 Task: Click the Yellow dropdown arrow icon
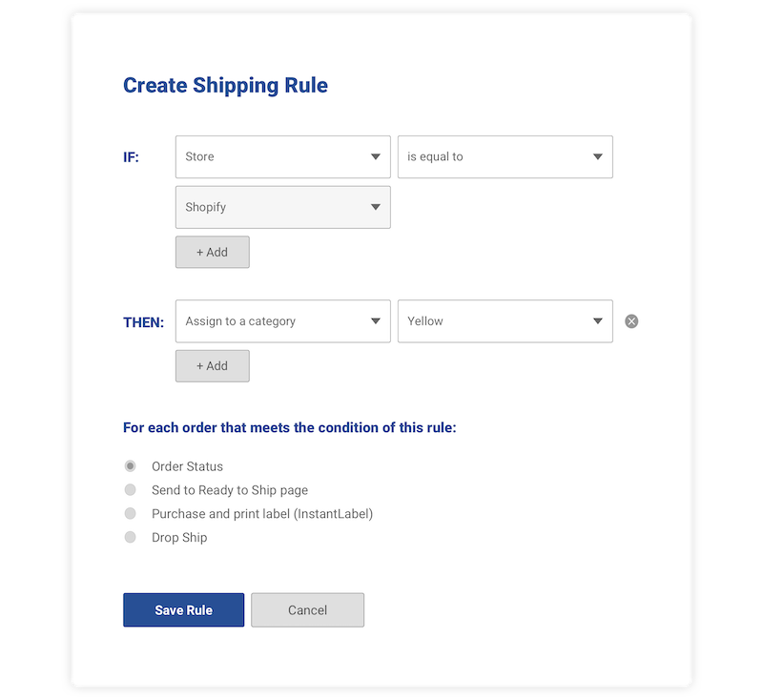(598, 321)
